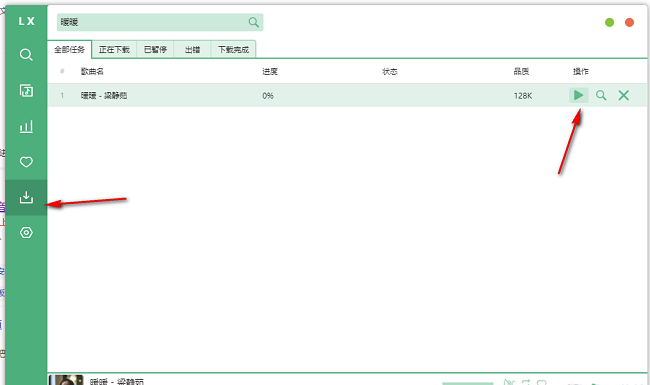
Task: Open the search page from the sidebar
Action: pos(26,55)
